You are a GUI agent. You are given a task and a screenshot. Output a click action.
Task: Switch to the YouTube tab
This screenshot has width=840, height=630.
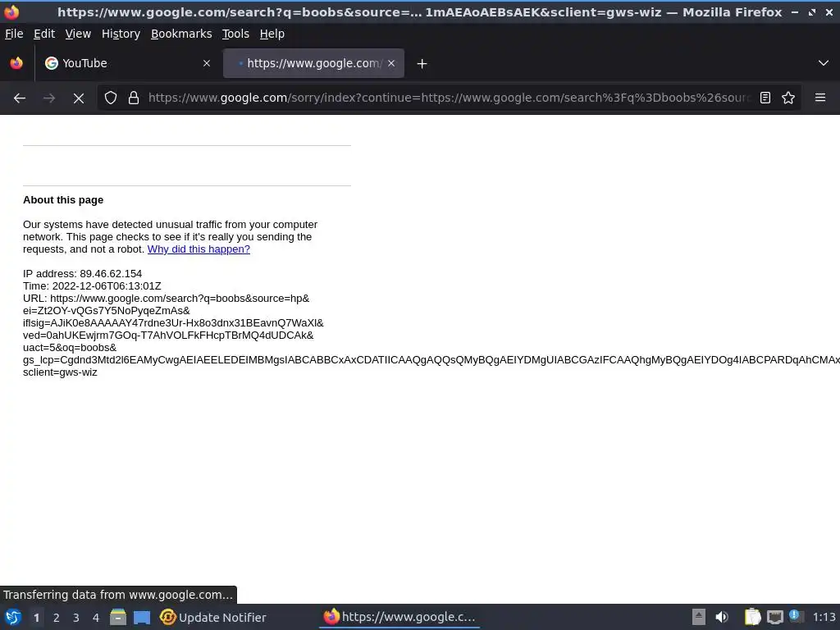click(x=127, y=63)
